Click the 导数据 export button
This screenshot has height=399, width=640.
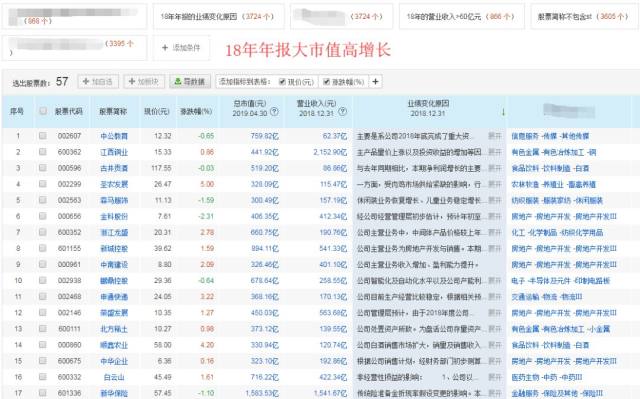(x=190, y=82)
